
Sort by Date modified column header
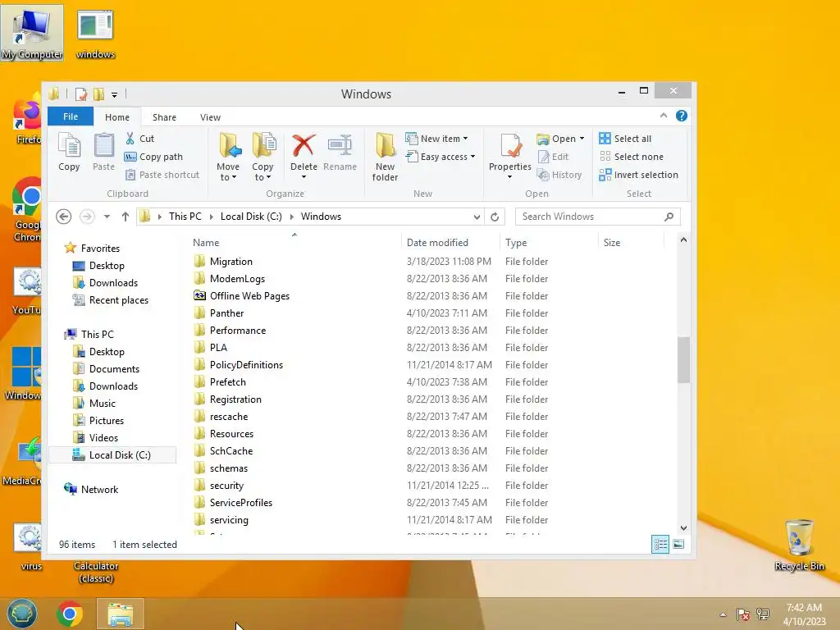pos(437,243)
